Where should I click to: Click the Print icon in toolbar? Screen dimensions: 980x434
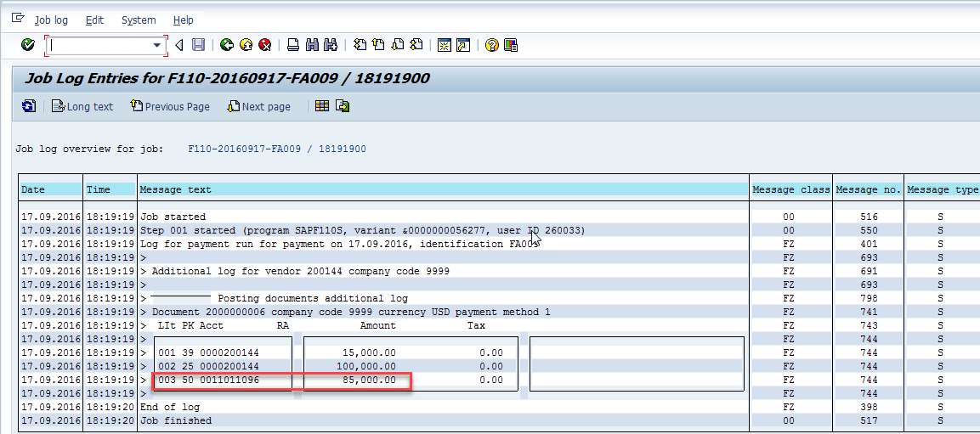click(x=293, y=45)
